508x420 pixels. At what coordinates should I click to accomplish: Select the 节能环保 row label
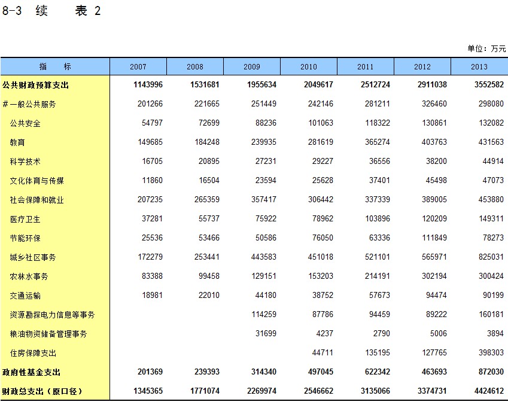[x=25, y=238]
